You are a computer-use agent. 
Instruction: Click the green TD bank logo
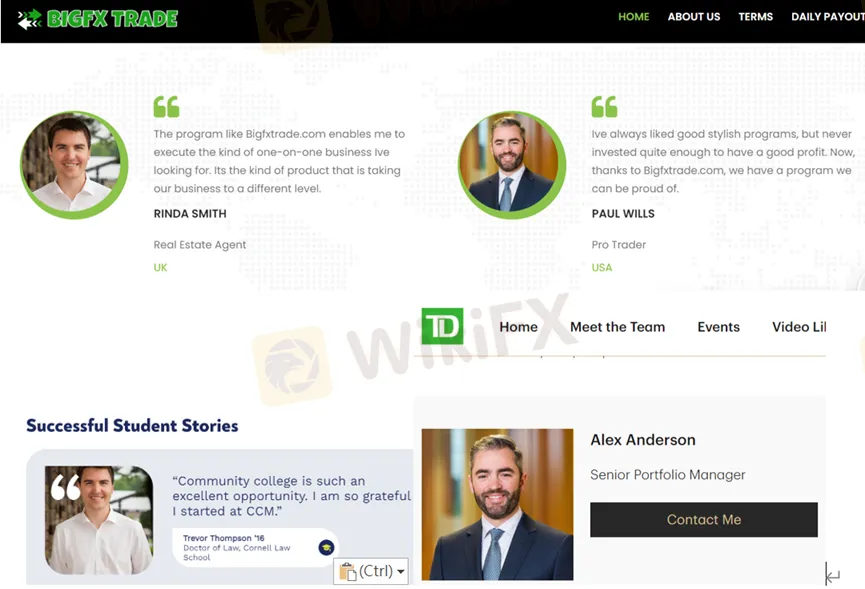point(442,326)
